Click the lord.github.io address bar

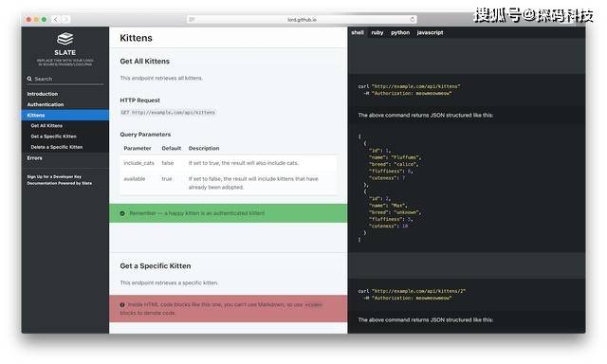click(x=302, y=19)
